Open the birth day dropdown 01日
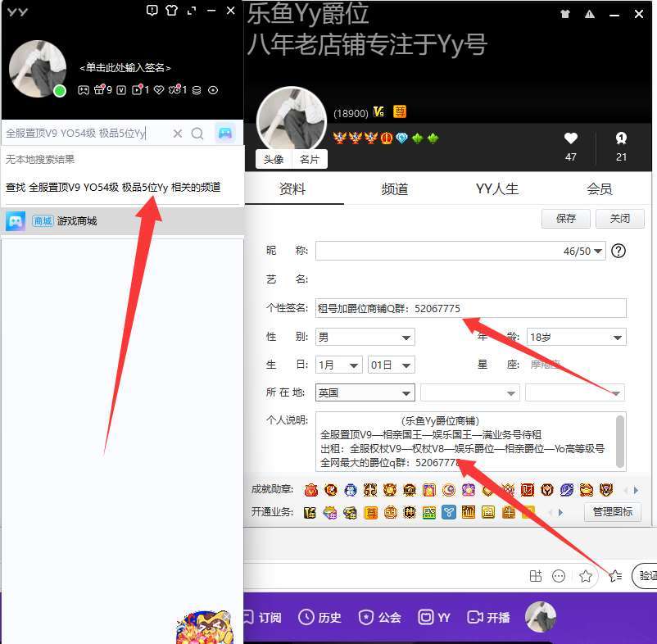The width and height of the screenshot is (657, 644). (391, 365)
